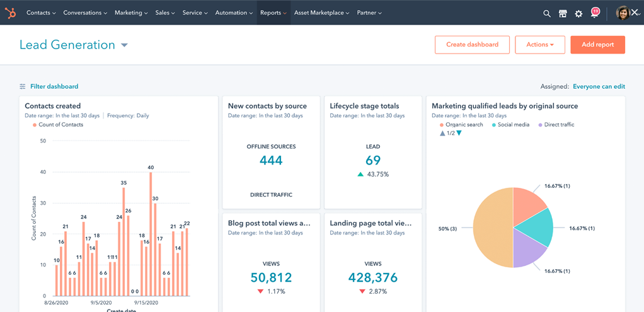Image resolution: width=644 pixels, height=312 pixels.
Task: Click the orange 50% pie chart slice
Action: coord(492,227)
